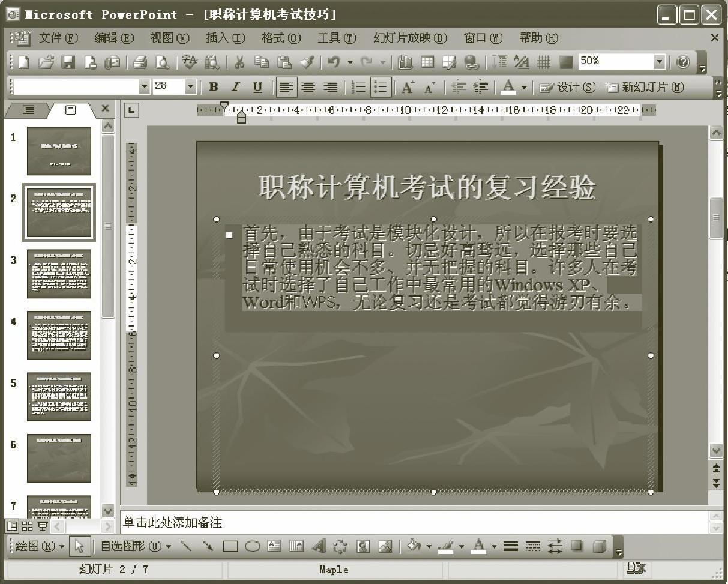Cut the selection with the scissors icon
Image resolution: width=728 pixels, height=584 pixels.
239,62
